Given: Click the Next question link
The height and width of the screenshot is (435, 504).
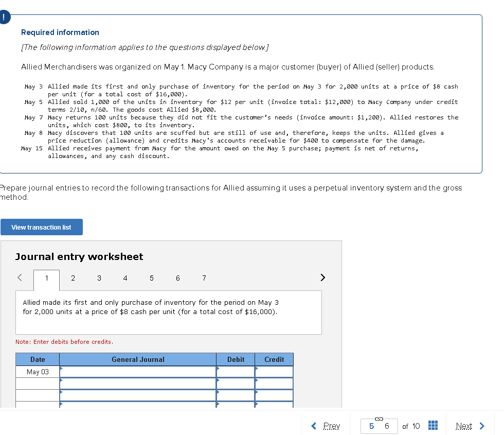Looking at the screenshot, I should (470, 426).
